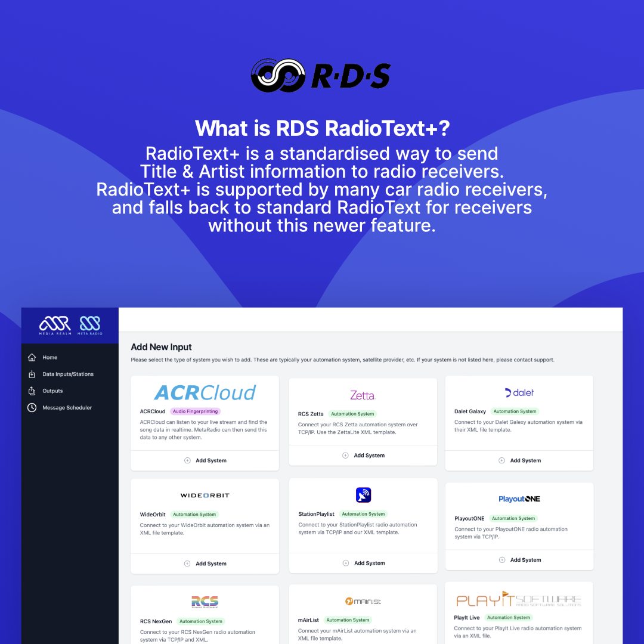Add System for ACRCloud

[205, 460]
